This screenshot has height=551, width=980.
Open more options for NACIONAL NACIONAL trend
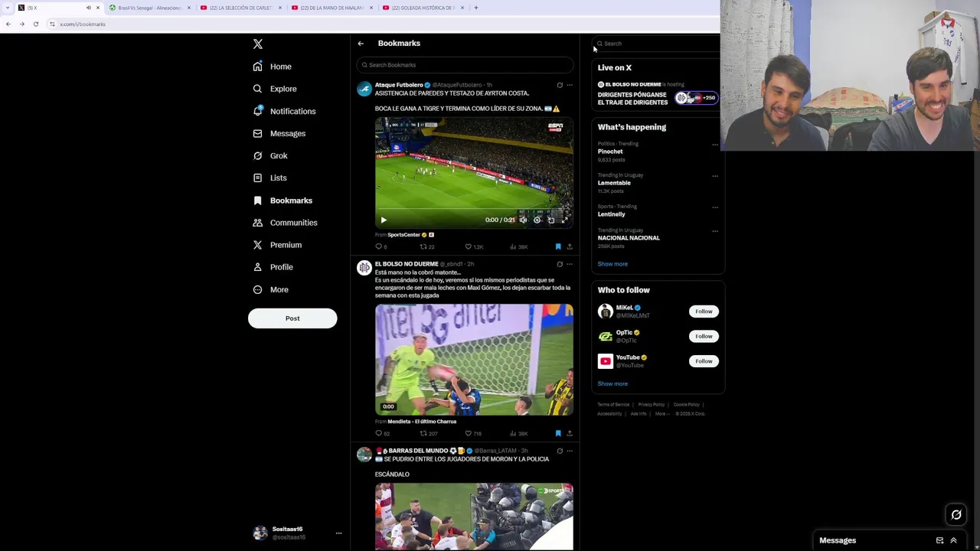715,231
